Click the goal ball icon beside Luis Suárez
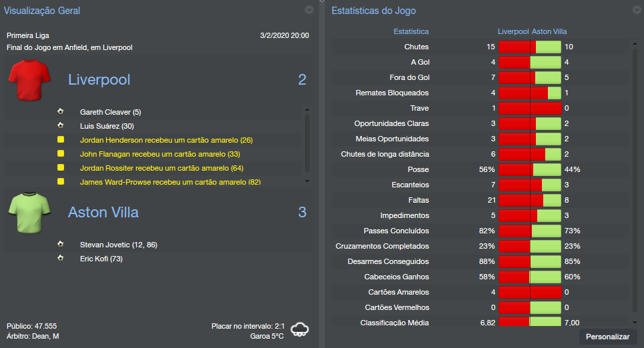Image resolution: width=644 pixels, height=348 pixels. (61, 126)
